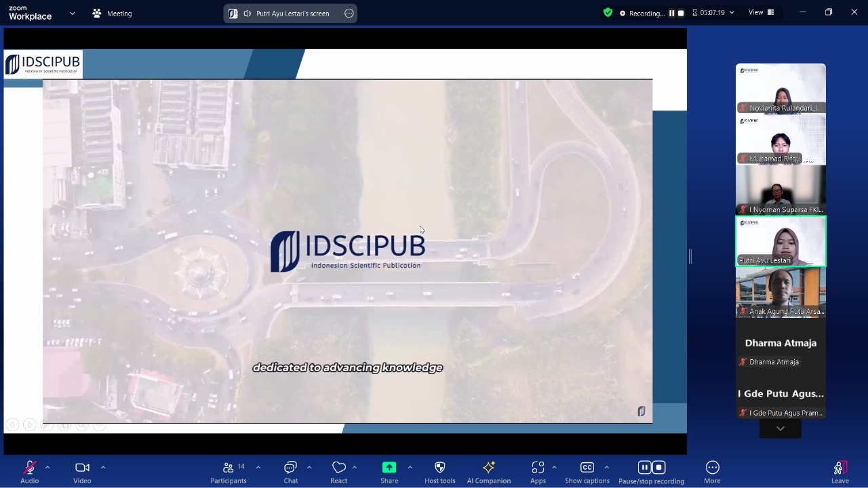Expand the timer dropdown chevron
The width and height of the screenshot is (868, 488).
tap(732, 13)
